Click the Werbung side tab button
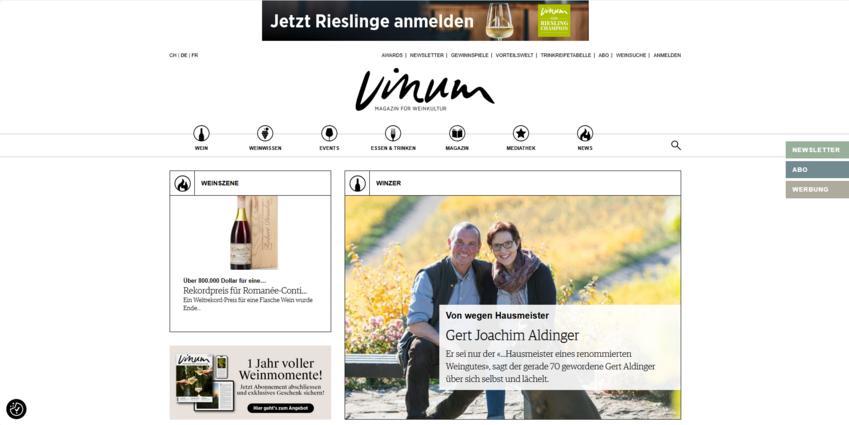 click(817, 189)
